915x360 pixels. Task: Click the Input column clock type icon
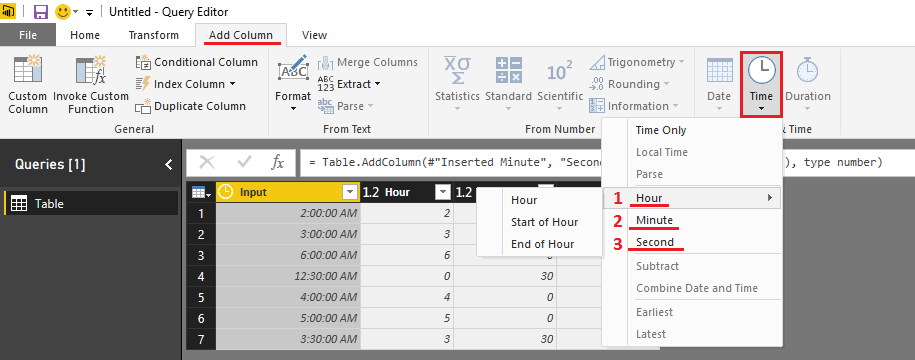pos(225,192)
